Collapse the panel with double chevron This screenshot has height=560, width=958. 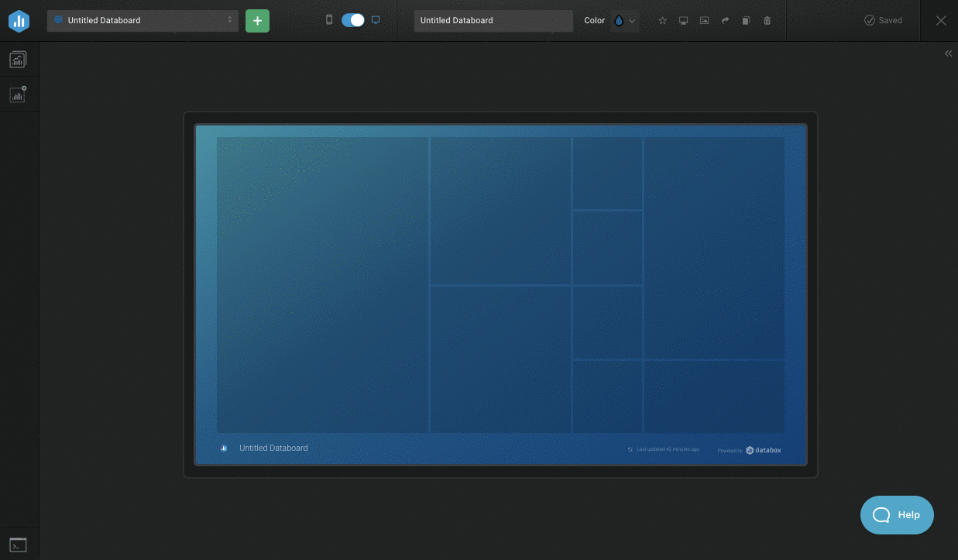tap(948, 53)
